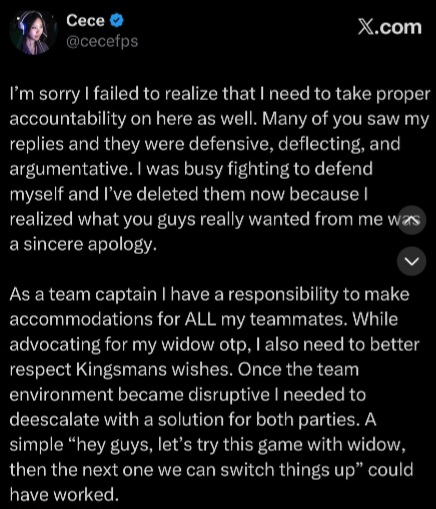Image resolution: width=436 pixels, height=509 pixels.
Task: Click the ".com" text of the watermark
Action: pyautogui.click(x=397, y=27)
